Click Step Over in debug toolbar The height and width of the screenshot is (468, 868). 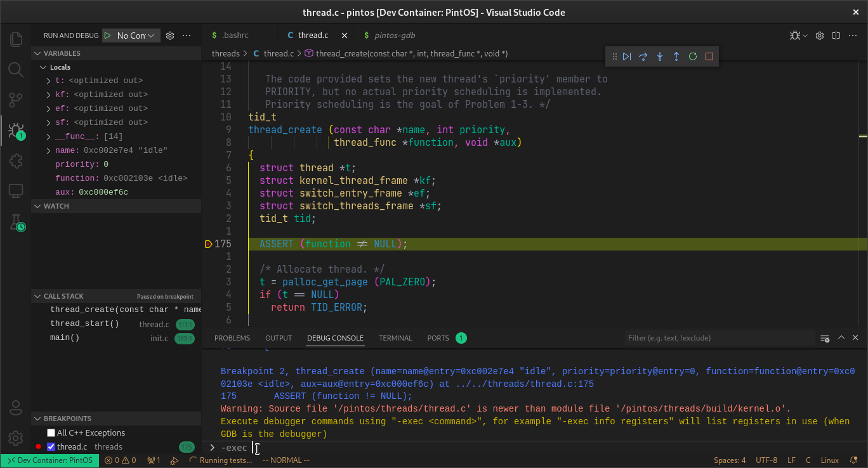(643, 56)
